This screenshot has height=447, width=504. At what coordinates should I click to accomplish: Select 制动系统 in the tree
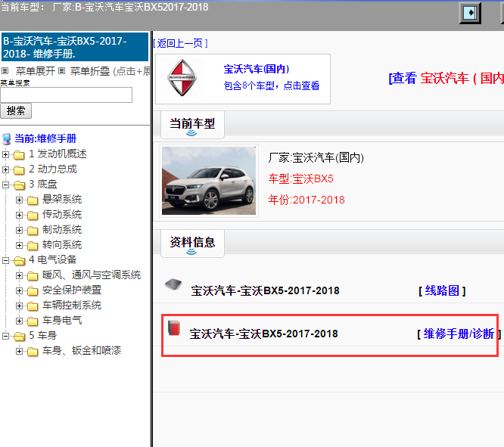coord(62,229)
